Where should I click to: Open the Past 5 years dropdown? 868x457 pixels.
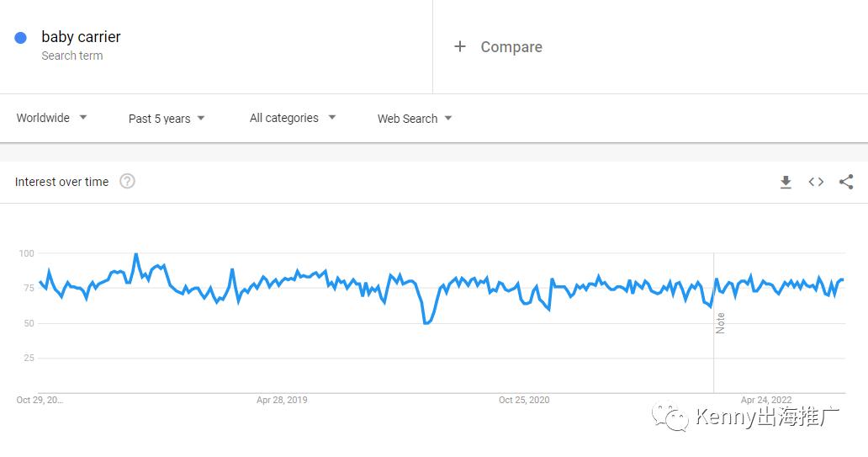pyautogui.click(x=167, y=119)
